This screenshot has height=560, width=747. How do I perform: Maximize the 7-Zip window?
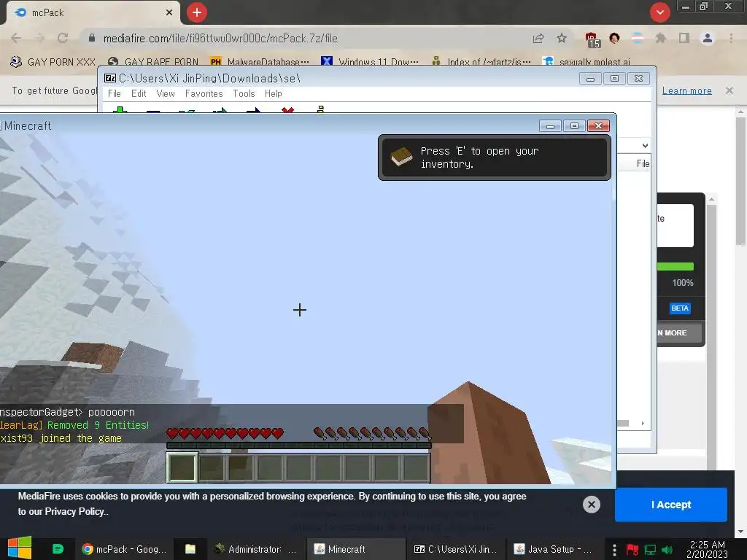coord(614,79)
